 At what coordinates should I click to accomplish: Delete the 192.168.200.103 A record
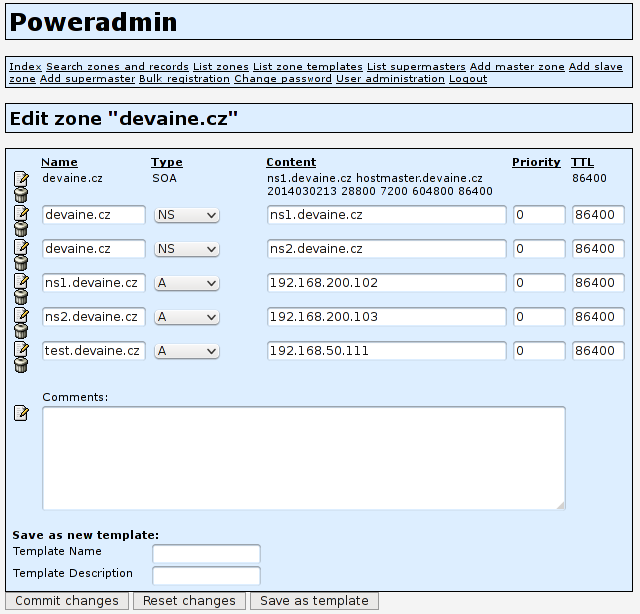21,331
